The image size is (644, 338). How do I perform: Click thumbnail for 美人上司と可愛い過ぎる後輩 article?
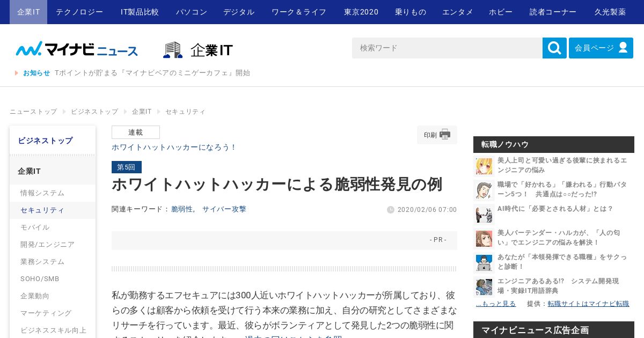[484, 166]
